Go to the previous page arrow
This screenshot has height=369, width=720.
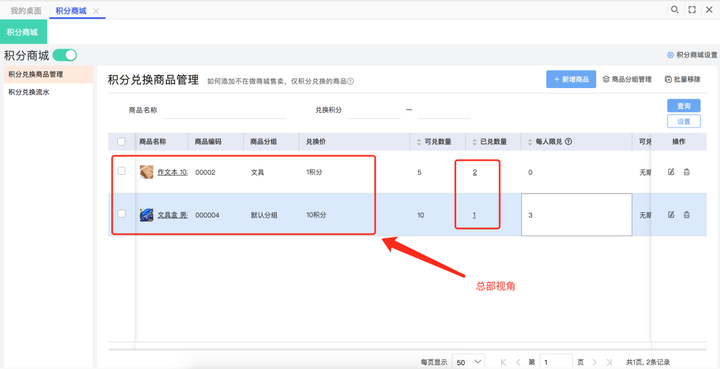pos(518,362)
